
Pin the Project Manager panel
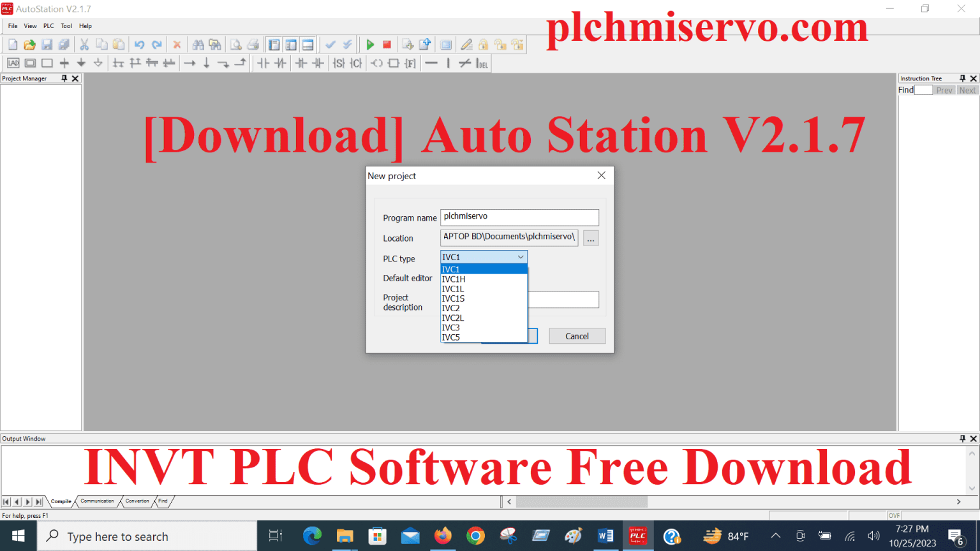[x=63, y=78]
